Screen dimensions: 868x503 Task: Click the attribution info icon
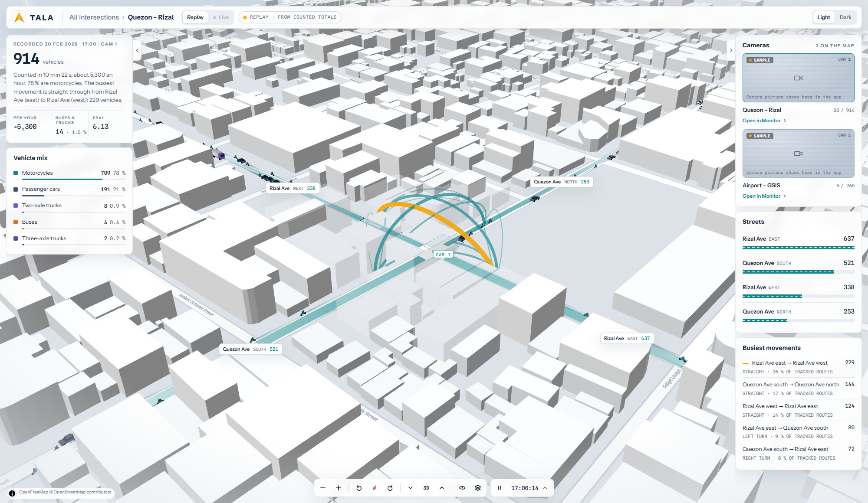point(12,493)
